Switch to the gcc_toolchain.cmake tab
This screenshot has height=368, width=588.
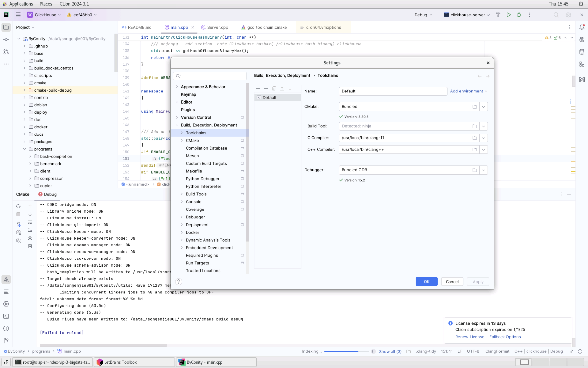coord(264,27)
